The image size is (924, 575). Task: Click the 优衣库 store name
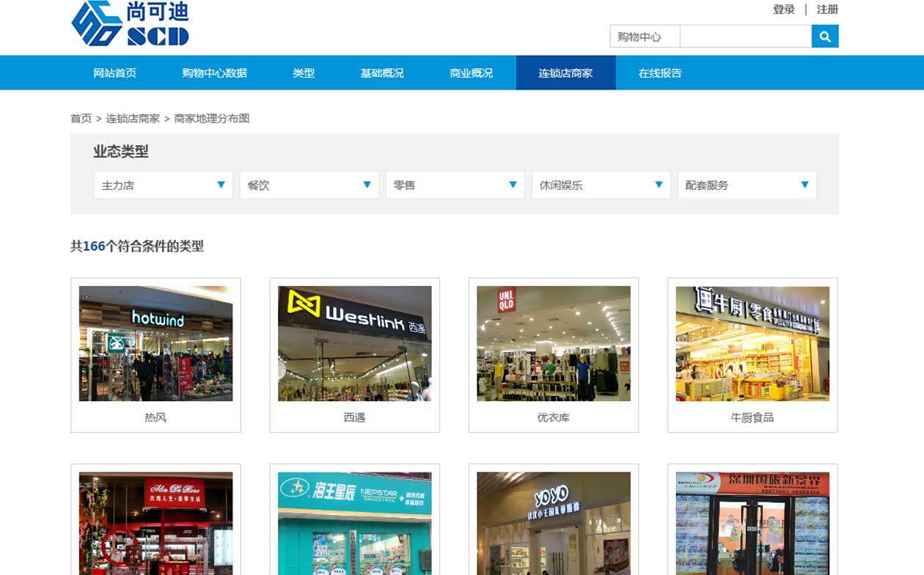coord(554,417)
